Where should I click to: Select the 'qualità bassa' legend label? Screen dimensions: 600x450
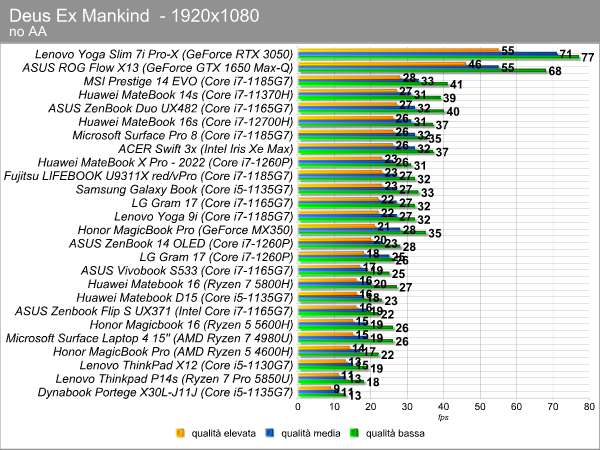395,433
